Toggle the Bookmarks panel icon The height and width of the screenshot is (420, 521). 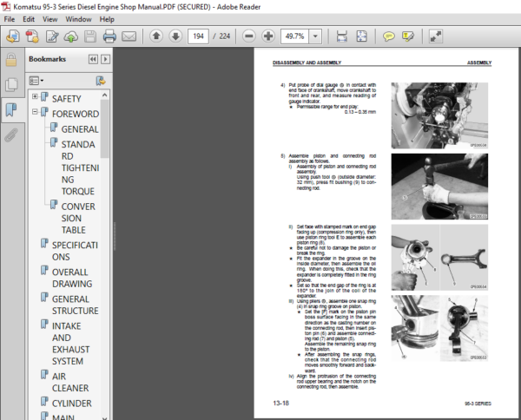(x=11, y=109)
